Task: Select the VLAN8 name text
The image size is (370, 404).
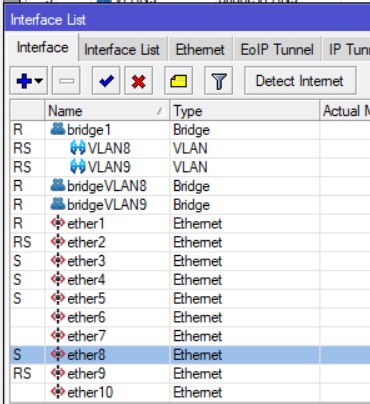Action: click(109, 148)
